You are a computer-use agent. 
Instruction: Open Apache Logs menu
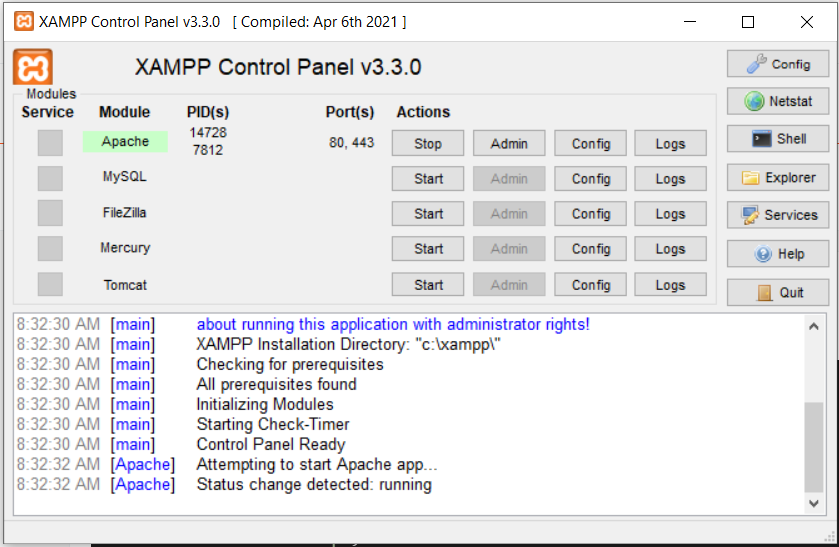point(670,143)
